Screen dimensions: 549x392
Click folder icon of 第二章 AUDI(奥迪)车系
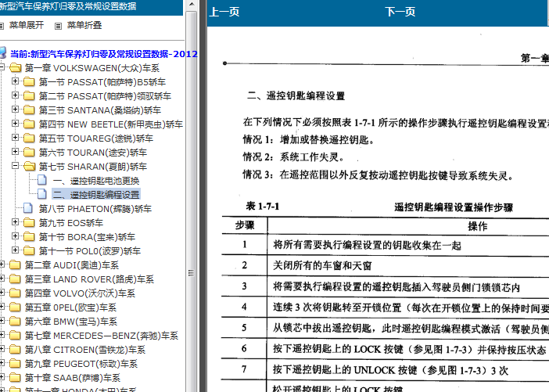(15, 264)
